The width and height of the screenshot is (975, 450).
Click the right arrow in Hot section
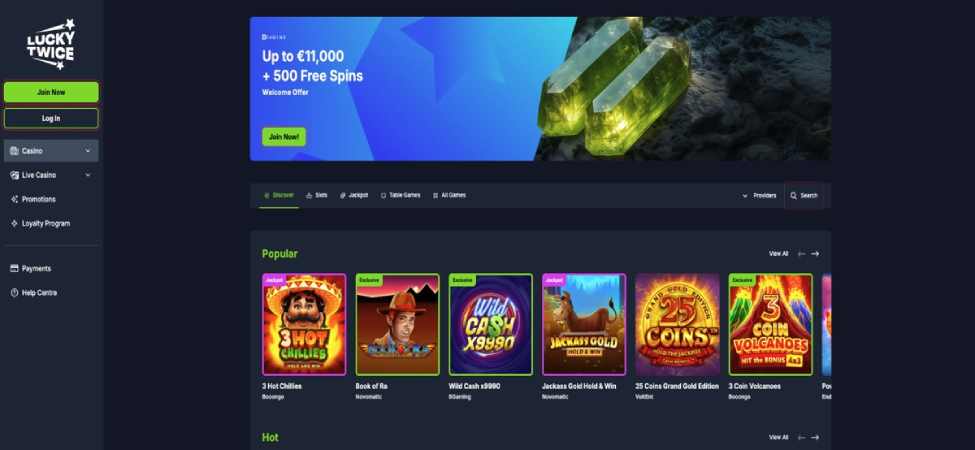(815, 438)
